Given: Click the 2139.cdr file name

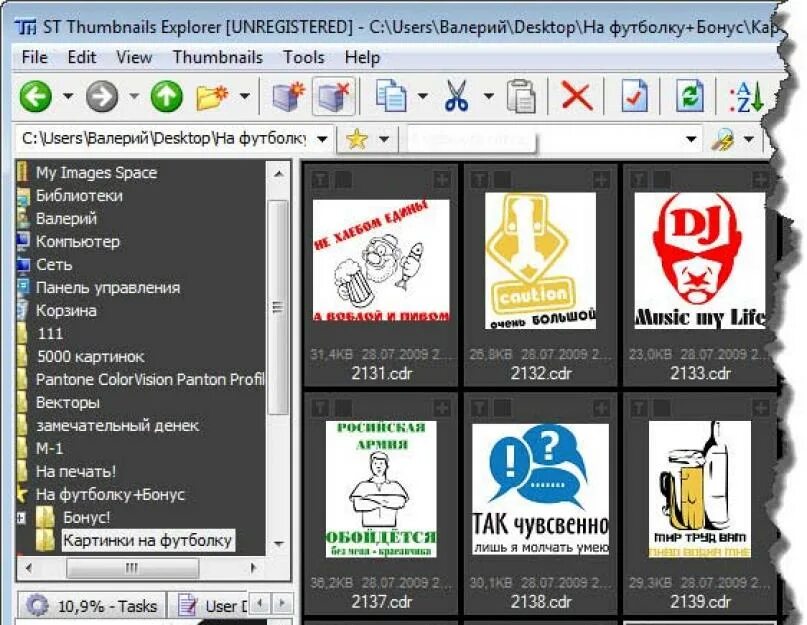Looking at the screenshot, I should point(700,602).
